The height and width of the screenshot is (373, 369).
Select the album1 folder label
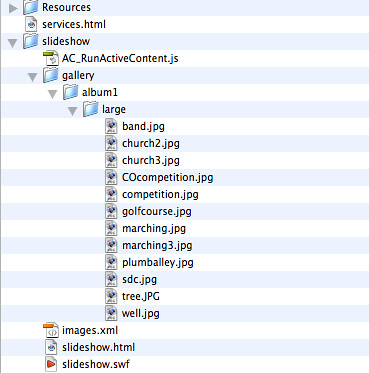(100, 92)
